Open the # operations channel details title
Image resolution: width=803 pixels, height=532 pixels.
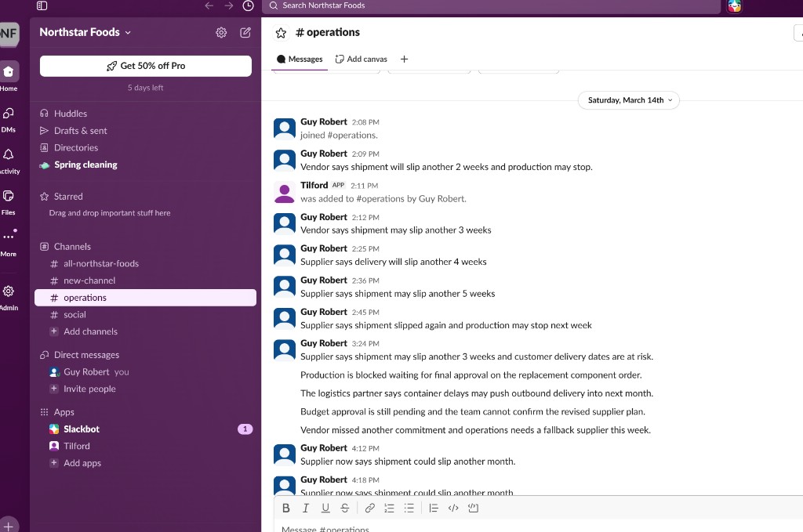tap(328, 32)
